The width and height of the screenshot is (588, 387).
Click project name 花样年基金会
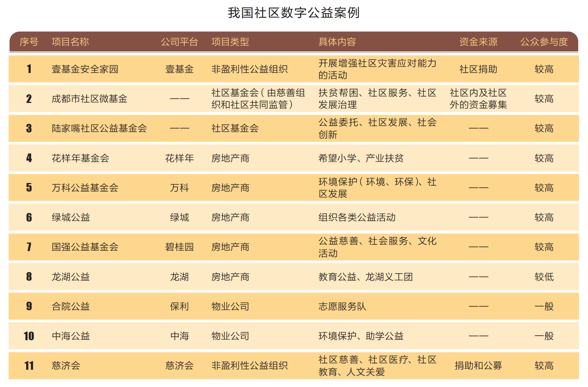click(81, 158)
